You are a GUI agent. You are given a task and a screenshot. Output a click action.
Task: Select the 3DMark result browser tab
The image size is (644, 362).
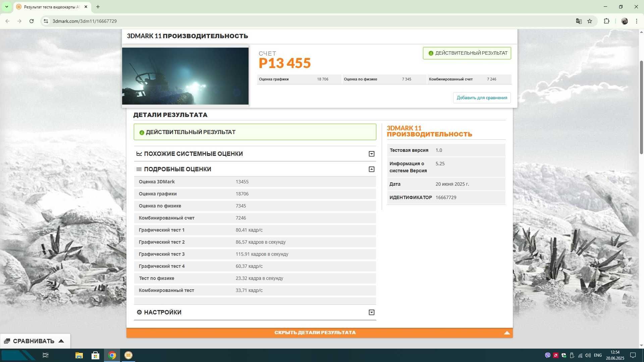(52, 7)
